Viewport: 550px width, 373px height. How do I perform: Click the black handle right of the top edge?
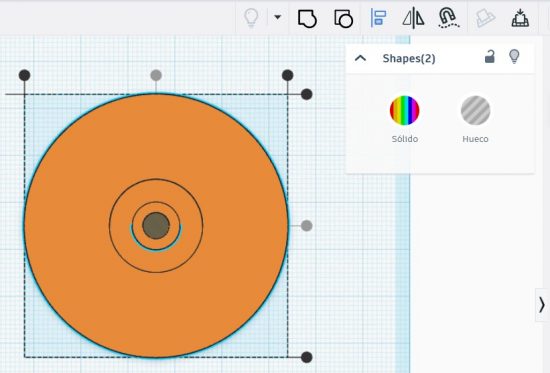click(x=307, y=94)
